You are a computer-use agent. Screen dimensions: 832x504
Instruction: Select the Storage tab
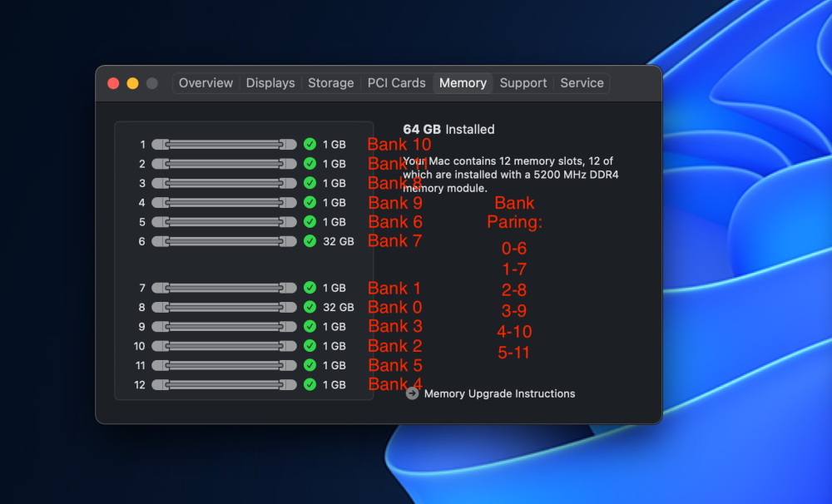coord(330,83)
